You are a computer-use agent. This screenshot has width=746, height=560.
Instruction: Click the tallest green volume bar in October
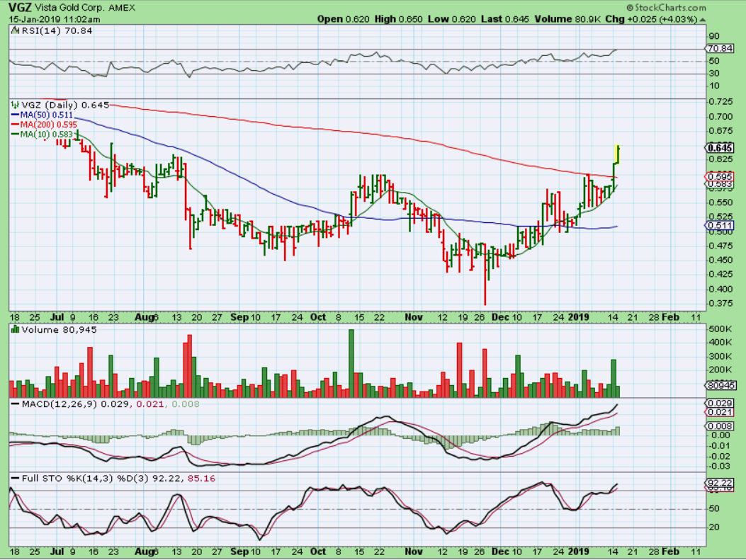point(351,363)
